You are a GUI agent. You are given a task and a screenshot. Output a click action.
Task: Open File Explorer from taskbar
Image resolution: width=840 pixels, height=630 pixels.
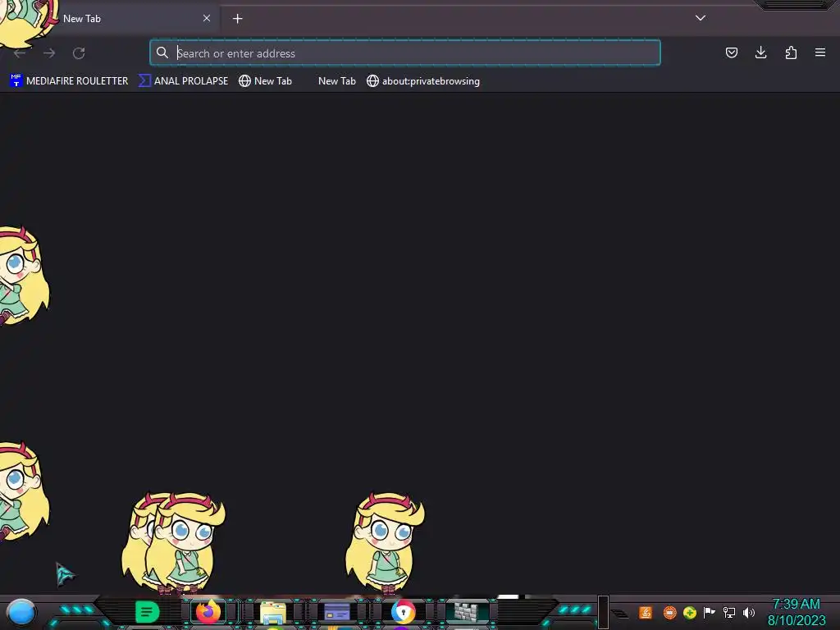(x=272, y=612)
